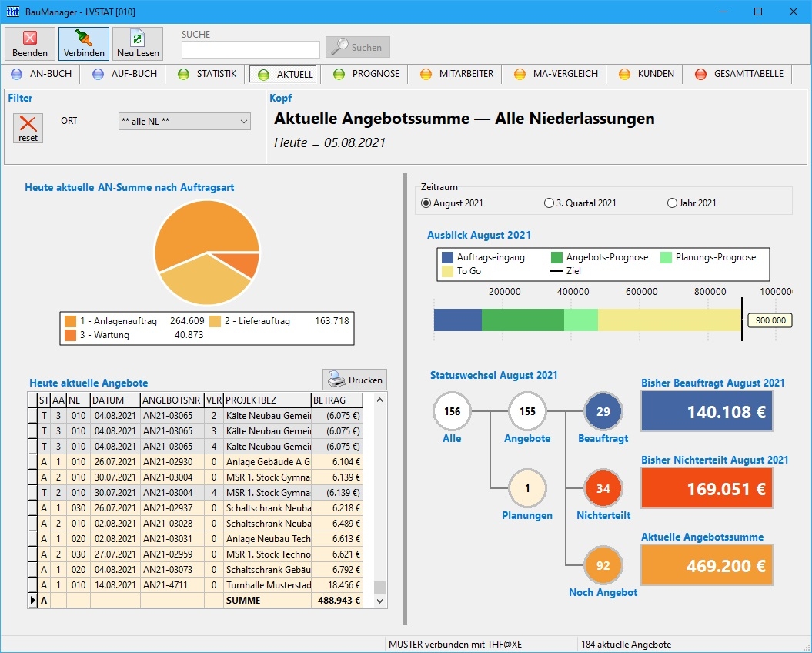Click the blue status orb beside AN-BUCH

point(17,74)
